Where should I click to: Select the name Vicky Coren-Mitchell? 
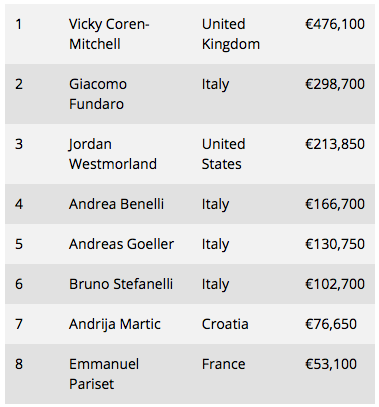[x=109, y=34]
